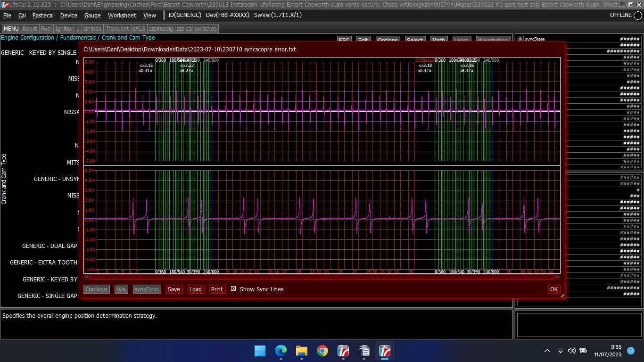The height and width of the screenshot is (362, 644).
Task: Show hidden icons in the system tray
Action: click(547, 351)
